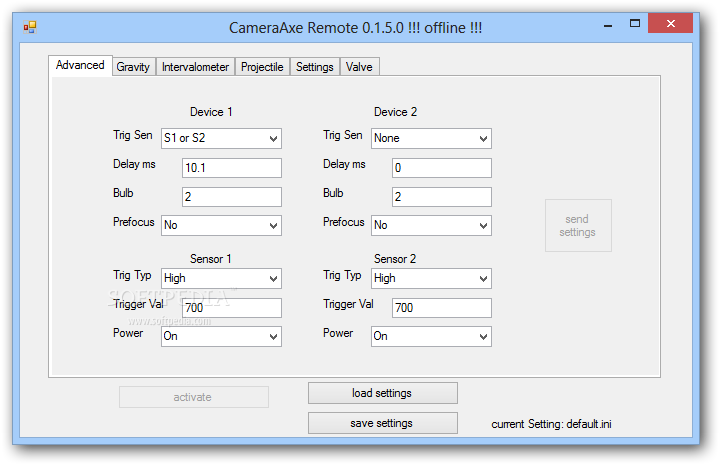Select the Valve tab
Viewport: 720px width, 465px height.
(x=359, y=67)
